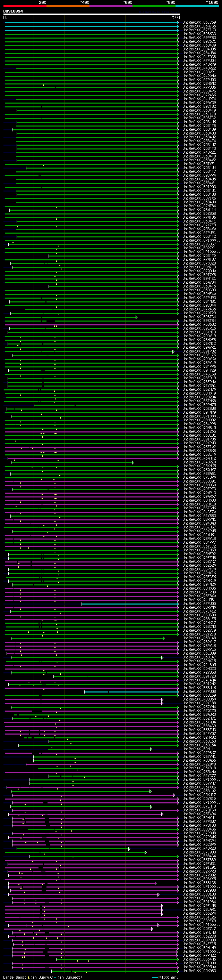The width and height of the screenshot is (222, 980).
Task: Click the cyan alignment bar for UniRef100_Q5JC59
Action: [x=91, y=23]
